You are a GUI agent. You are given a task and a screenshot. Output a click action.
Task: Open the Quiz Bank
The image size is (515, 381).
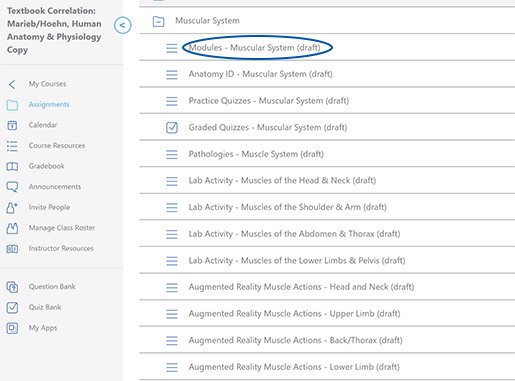click(45, 307)
